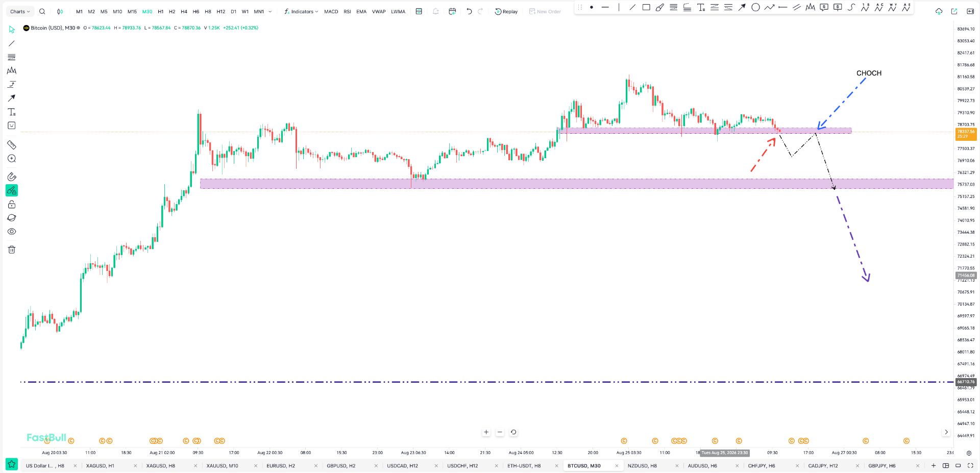Toggle drawings visibility eye icon
The width and height of the screenshot is (980, 473).
(x=12, y=232)
